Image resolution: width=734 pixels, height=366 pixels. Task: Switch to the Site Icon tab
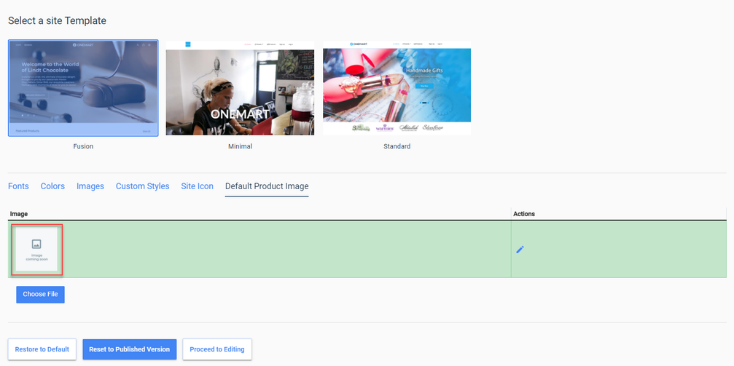[197, 186]
